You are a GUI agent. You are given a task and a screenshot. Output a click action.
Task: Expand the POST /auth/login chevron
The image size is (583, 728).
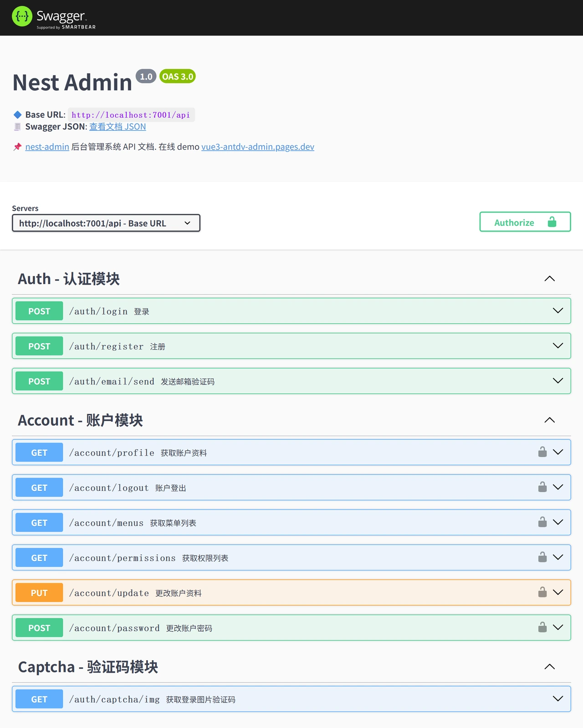click(x=558, y=311)
